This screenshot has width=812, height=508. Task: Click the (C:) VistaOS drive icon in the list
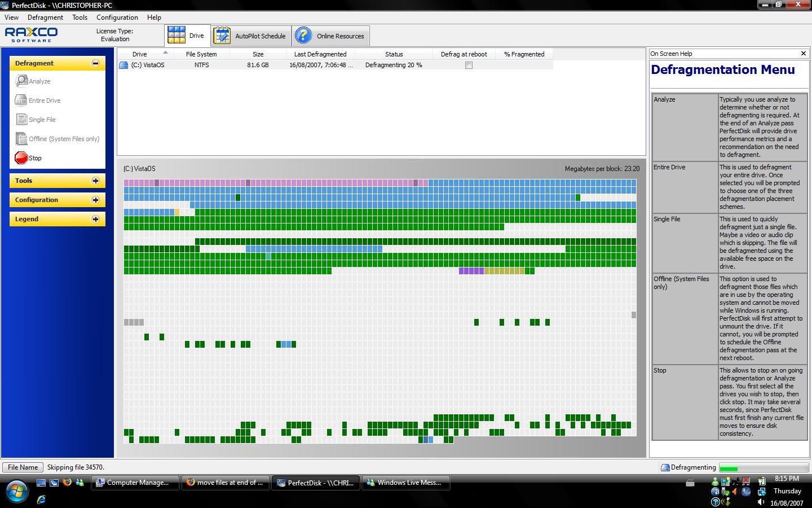pyautogui.click(x=123, y=65)
